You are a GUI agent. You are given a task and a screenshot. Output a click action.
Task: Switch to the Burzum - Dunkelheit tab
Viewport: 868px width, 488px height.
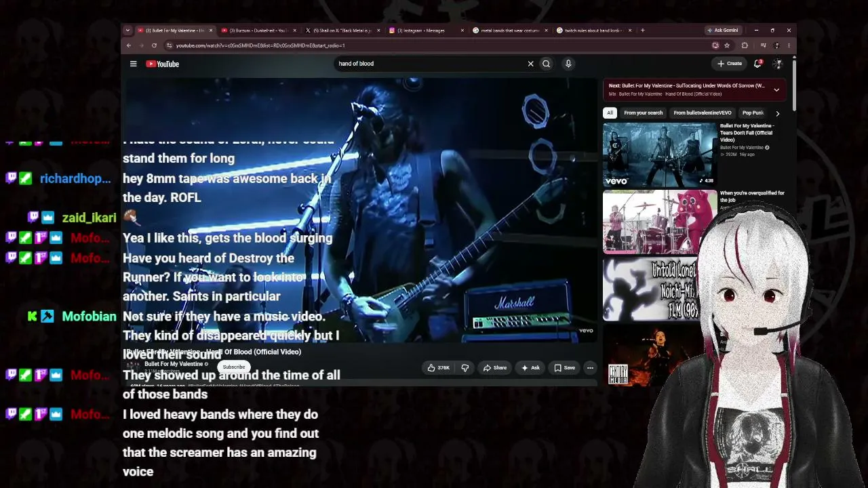pos(258,30)
